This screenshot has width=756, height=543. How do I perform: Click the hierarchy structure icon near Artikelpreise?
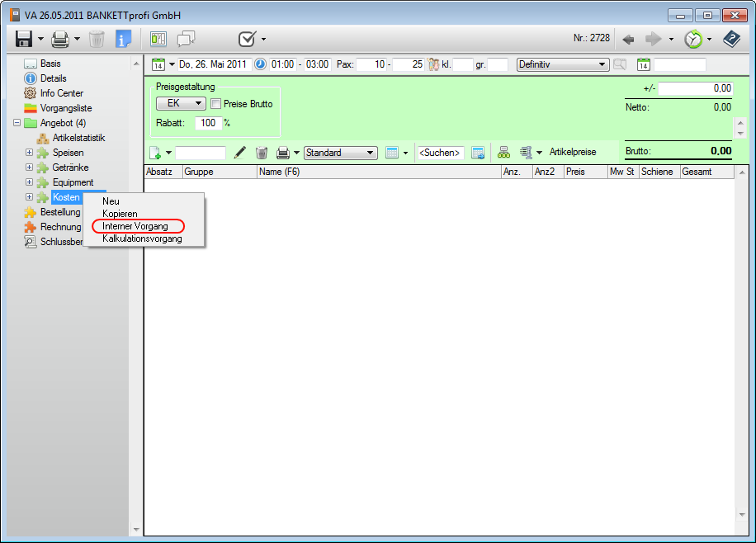pyautogui.click(x=503, y=153)
